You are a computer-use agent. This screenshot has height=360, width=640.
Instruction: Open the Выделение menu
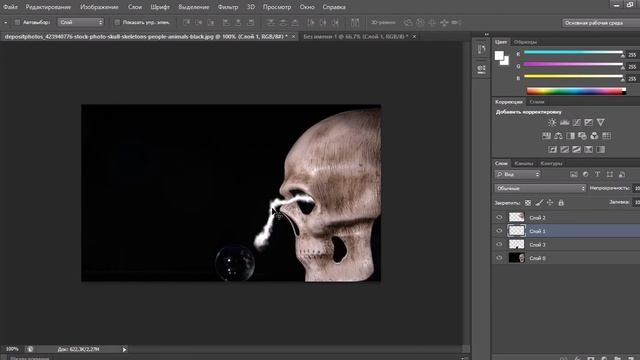pos(194,7)
